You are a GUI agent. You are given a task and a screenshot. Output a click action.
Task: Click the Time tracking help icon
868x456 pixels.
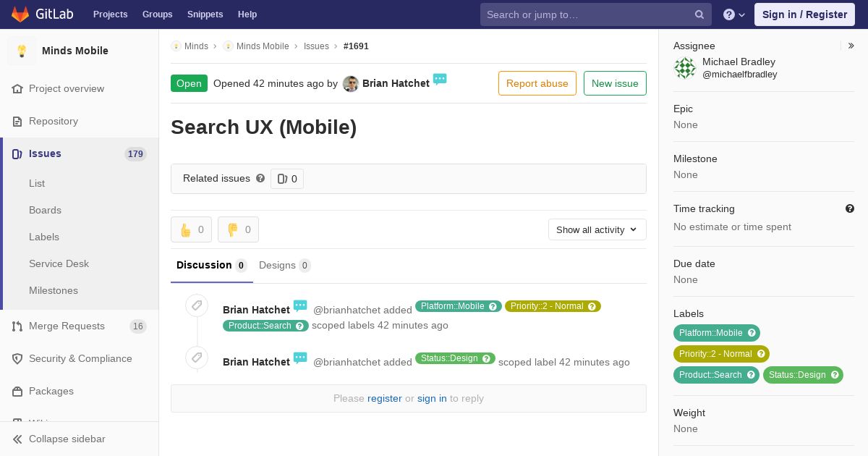click(x=850, y=208)
